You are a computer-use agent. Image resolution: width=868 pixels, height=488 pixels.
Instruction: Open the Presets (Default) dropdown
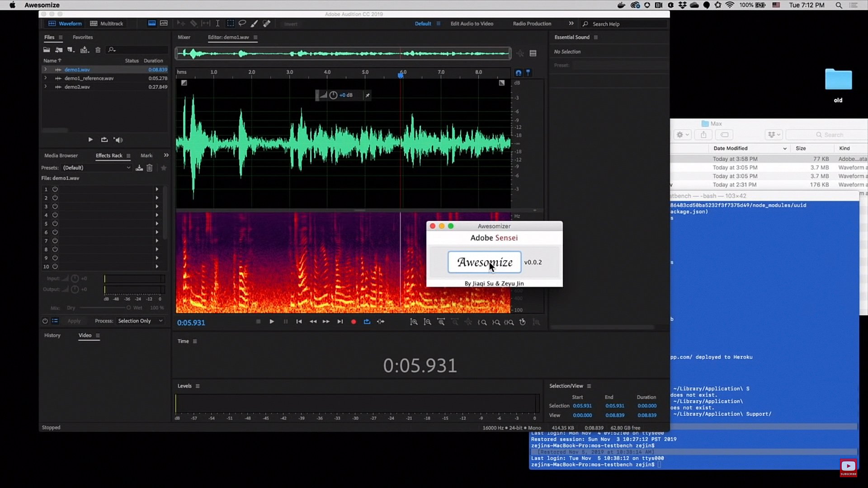(97, 168)
